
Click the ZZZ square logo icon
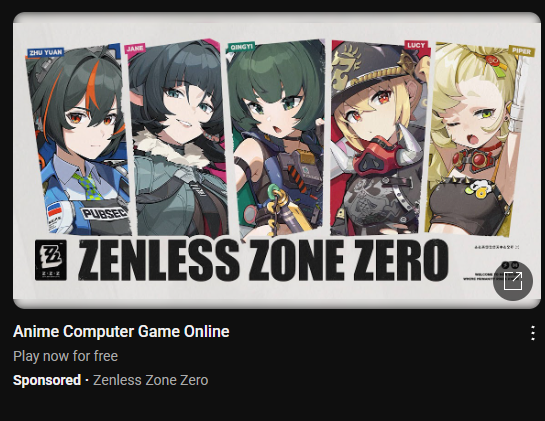(x=51, y=260)
